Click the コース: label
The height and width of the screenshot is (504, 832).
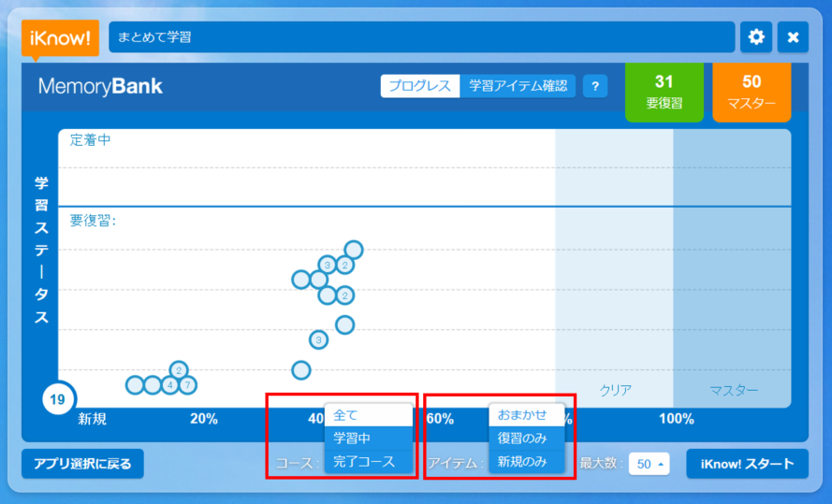tap(298, 463)
